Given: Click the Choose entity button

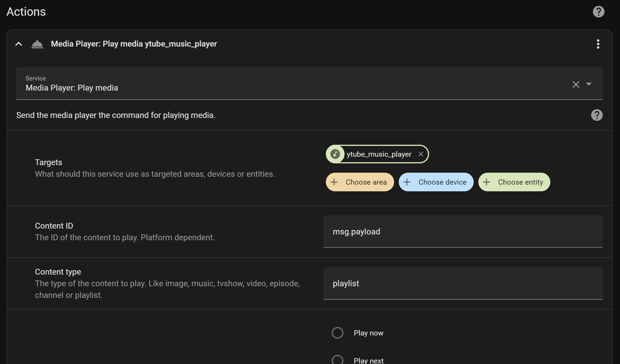Looking at the screenshot, I should (514, 182).
